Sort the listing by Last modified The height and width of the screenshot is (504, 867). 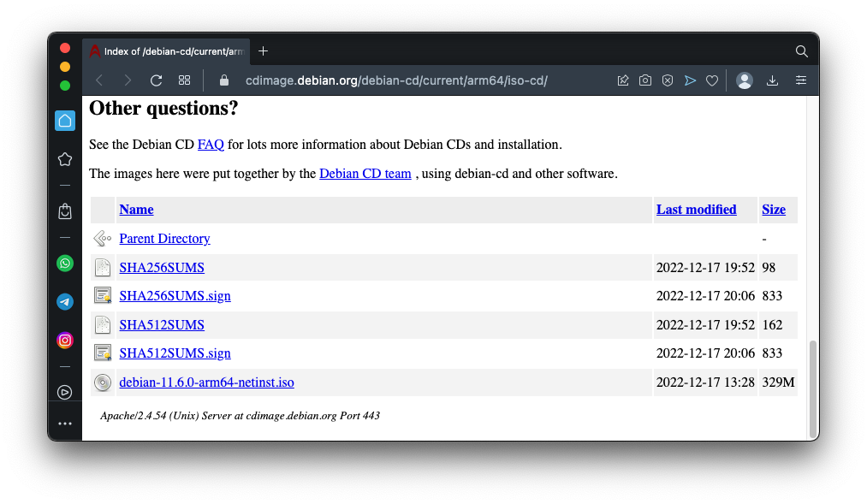[x=696, y=210]
